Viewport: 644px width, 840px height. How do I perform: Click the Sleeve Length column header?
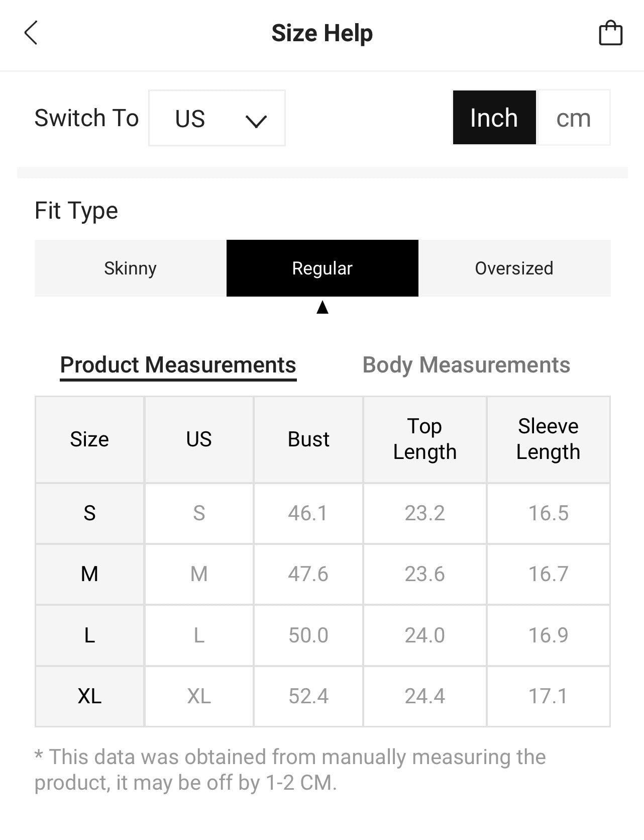548,439
